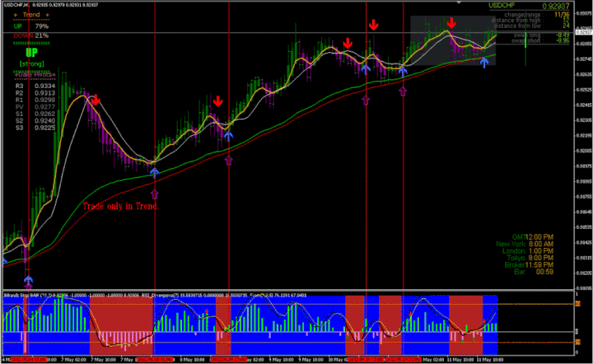593x364 pixels.
Task: Click the Daily Pivots header label
Action: tap(35, 74)
